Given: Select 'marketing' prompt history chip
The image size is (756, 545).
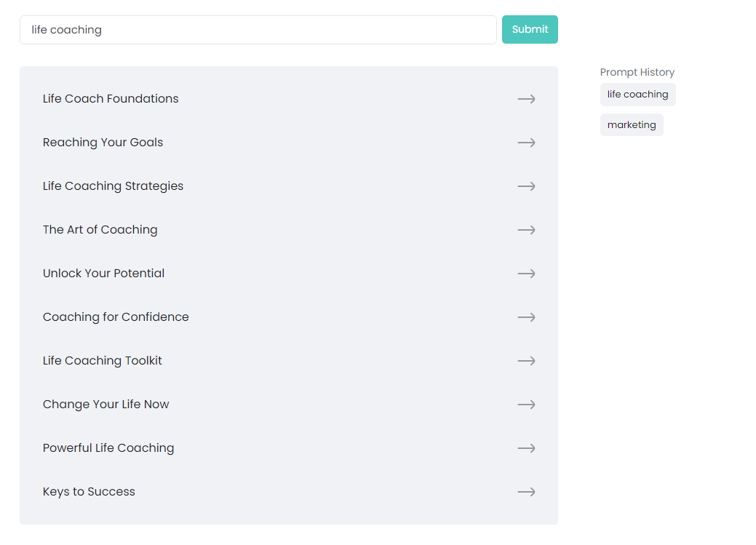Looking at the screenshot, I should [632, 125].
